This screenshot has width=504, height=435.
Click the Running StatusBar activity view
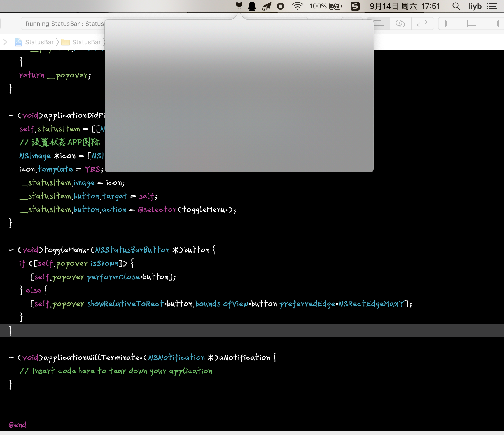pyautogui.click(x=64, y=24)
